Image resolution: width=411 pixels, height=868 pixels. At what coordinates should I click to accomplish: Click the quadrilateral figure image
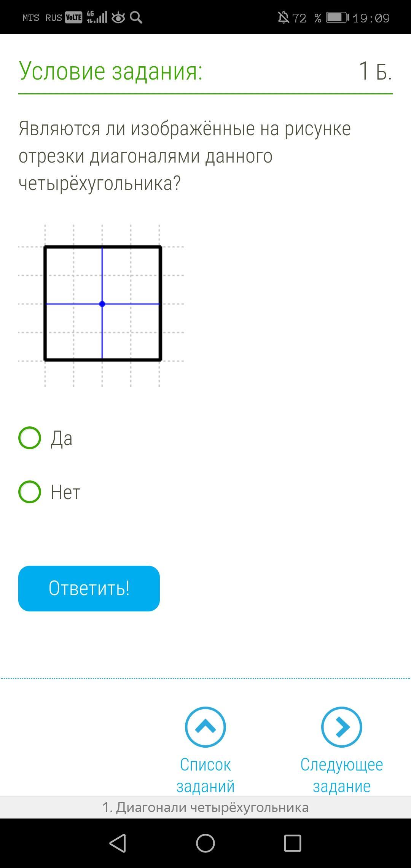click(x=102, y=305)
